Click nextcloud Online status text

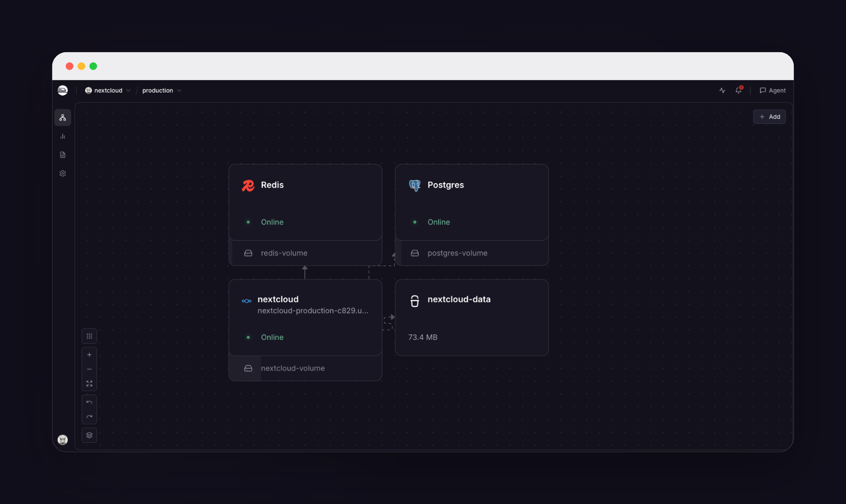tap(272, 337)
